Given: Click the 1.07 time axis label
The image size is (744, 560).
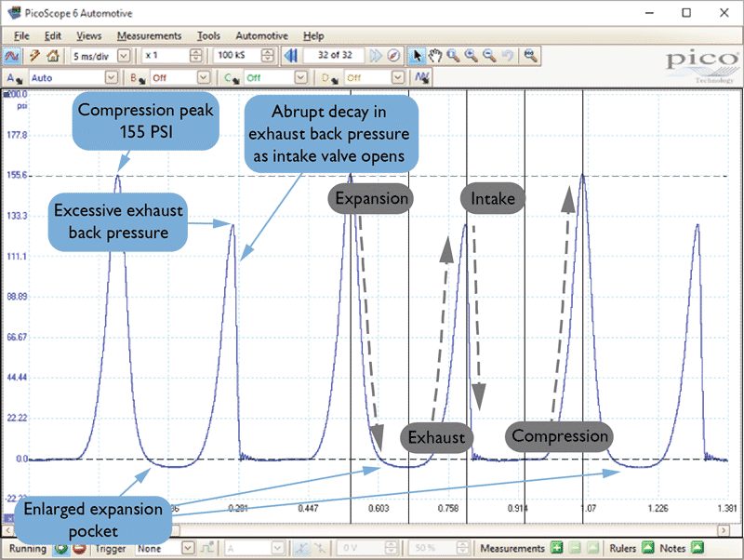Looking at the screenshot, I should click(589, 508).
